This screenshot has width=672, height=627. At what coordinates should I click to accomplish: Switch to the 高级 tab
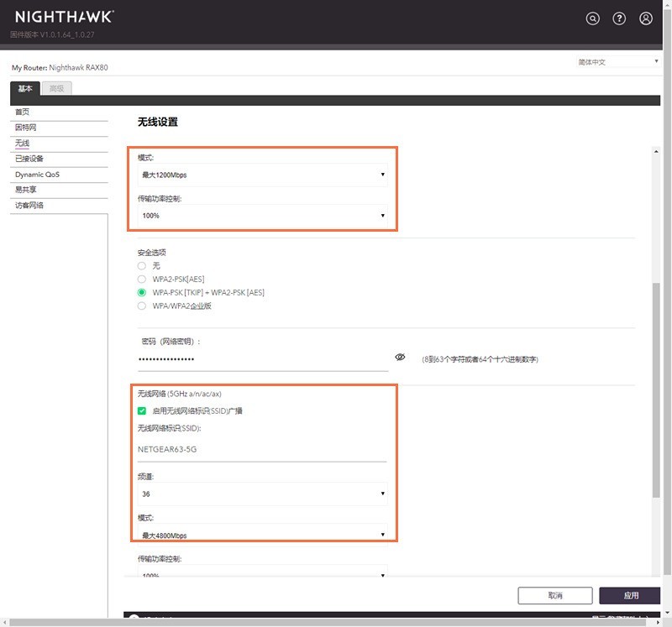click(56, 88)
